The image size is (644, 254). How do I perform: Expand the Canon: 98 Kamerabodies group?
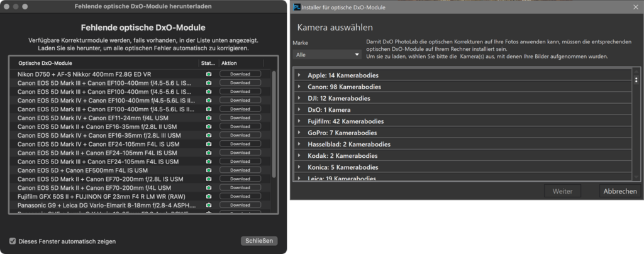299,87
